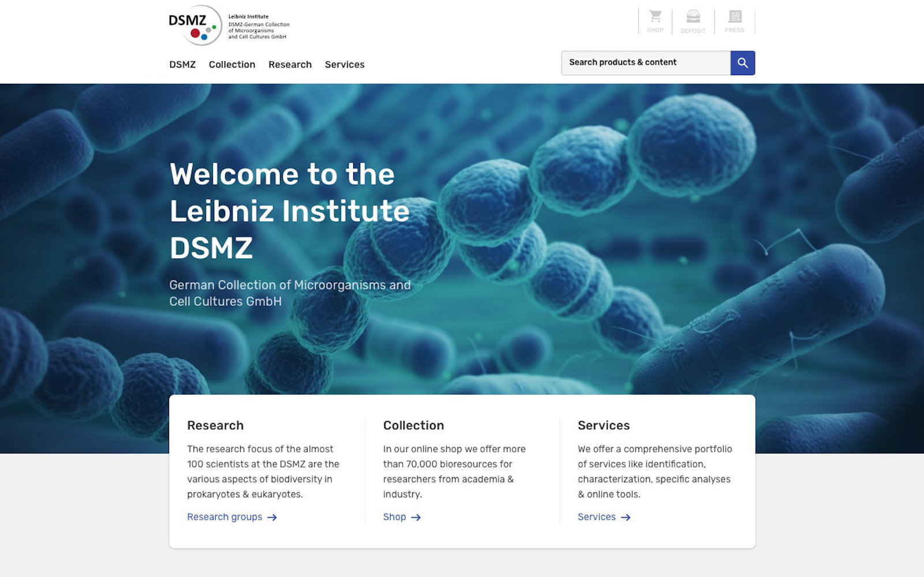Screen dimensions: 924x577
Task: Follow the Research groups link text
Action: coord(225,517)
